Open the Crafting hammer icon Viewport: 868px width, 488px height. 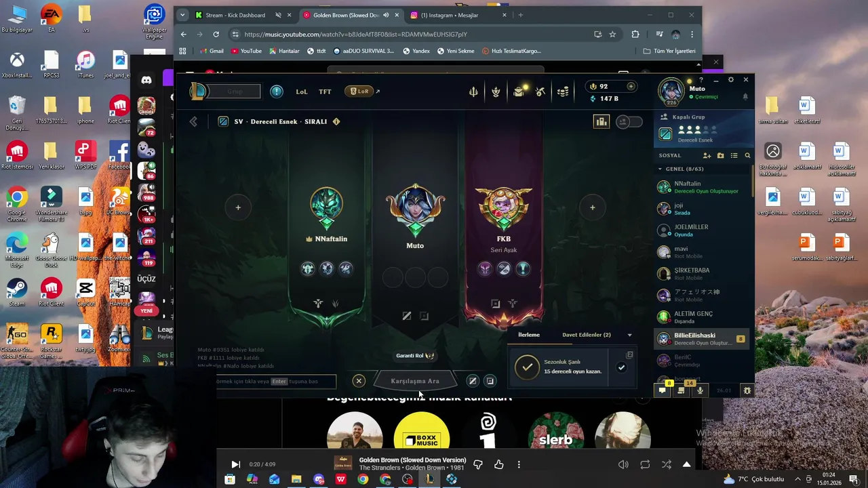(540, 91)
